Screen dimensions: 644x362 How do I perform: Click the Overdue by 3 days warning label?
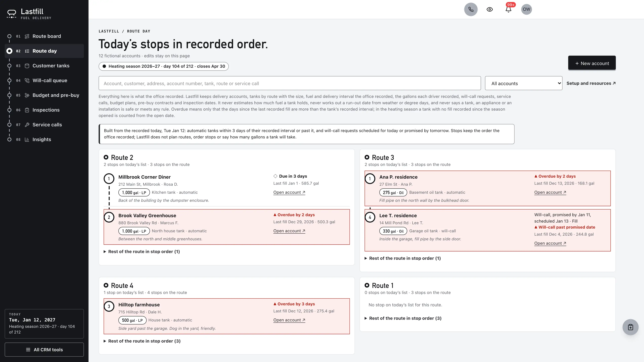point(294,304)
